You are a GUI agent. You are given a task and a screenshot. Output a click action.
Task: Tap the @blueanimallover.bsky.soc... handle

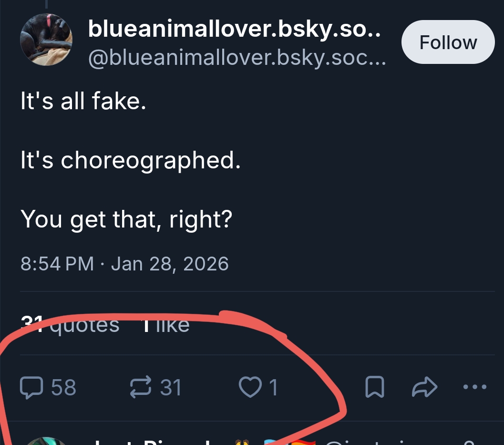pyautogui.click(x=237, y=58)
